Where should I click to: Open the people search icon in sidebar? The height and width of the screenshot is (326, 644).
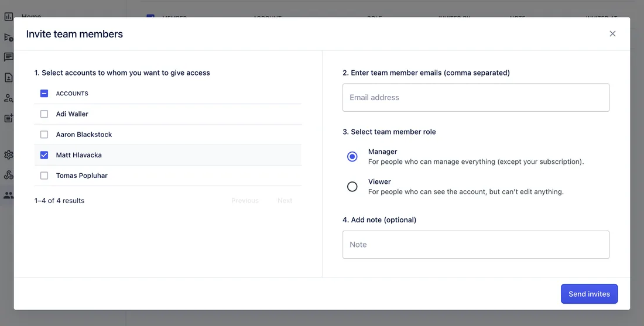(9, 98)
